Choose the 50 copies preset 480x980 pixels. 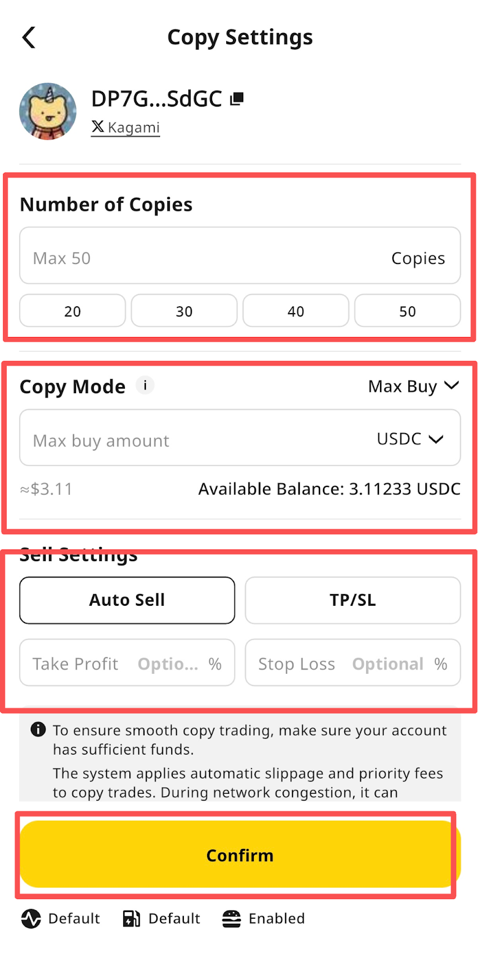point(407,311)
